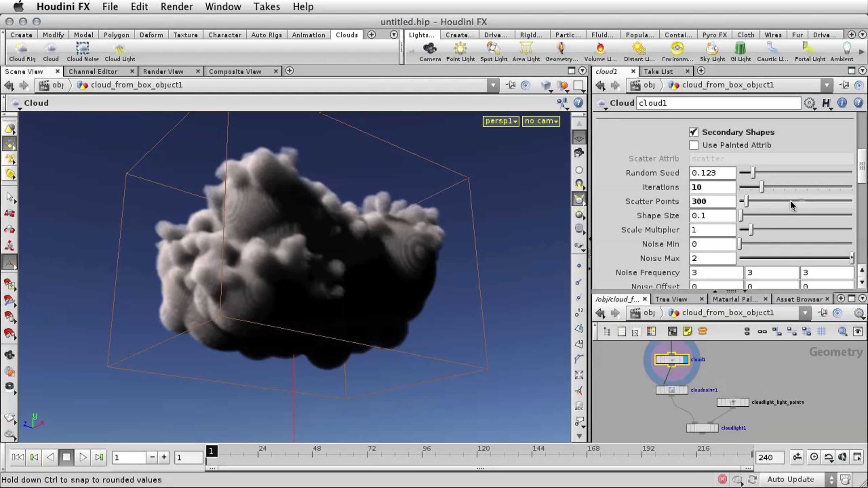Open the persp1 viewport dropdown
The width and height of the screenshot is (868, 488).
pyautogui.click(x=501, y=121)
